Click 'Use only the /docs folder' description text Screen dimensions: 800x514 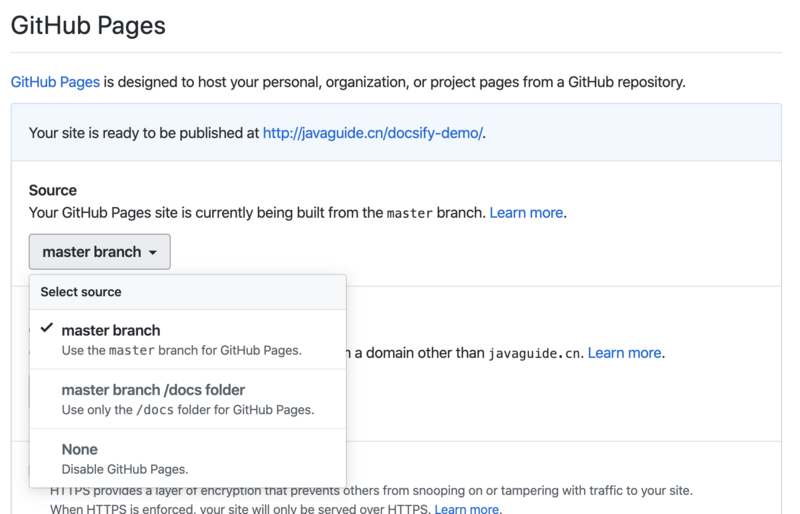click(187, 409)
